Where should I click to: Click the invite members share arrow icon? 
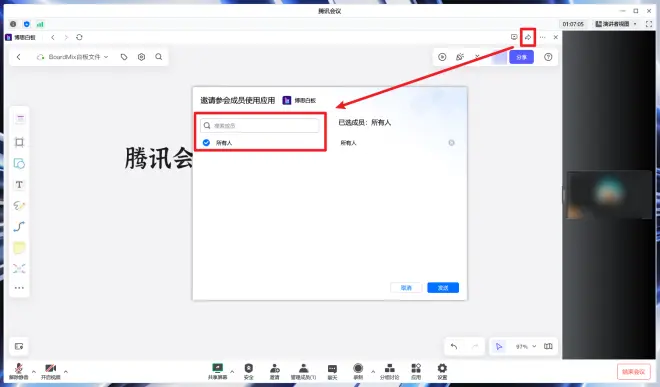[x=528, y=37]
